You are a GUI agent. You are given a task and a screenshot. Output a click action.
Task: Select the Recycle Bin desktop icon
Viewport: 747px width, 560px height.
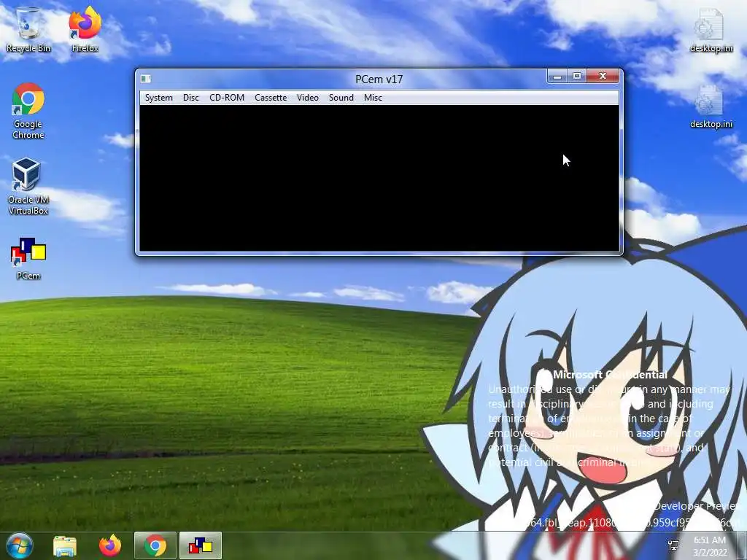(28, 29)
